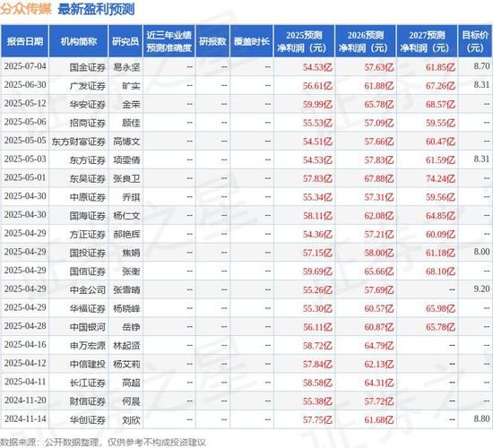This screenshot has height=448, width=493.
Task: Select the 东方财富证券 institution cell
Action: click(x=79, y=142)
